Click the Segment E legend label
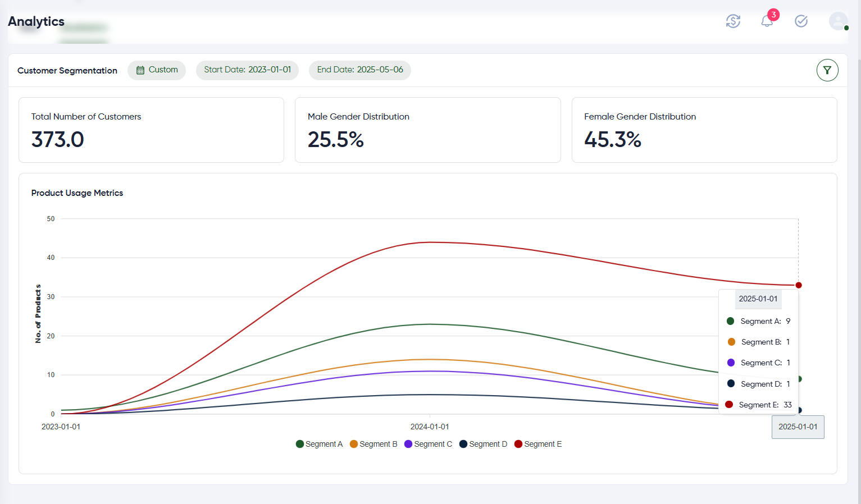The height and width of the screenshot is (504, 861). 543,444
